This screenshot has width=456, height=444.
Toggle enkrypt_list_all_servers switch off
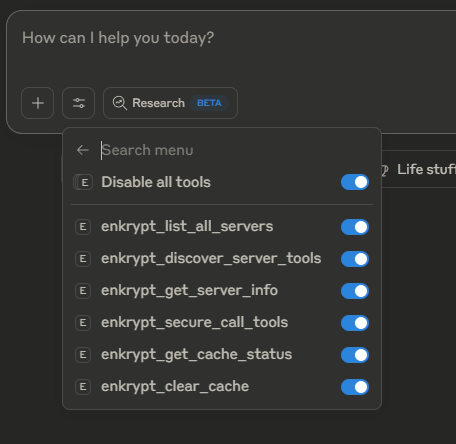point(355,227)
